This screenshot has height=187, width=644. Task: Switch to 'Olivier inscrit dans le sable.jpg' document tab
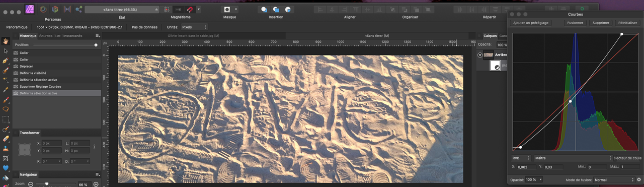pos(193,36)
